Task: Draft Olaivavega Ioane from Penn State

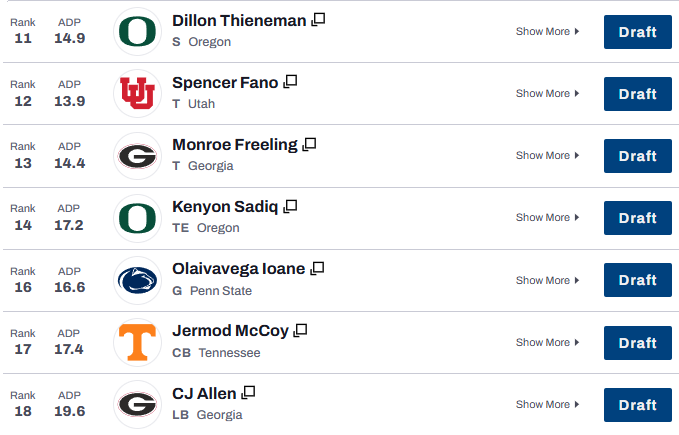Action: 638,280
